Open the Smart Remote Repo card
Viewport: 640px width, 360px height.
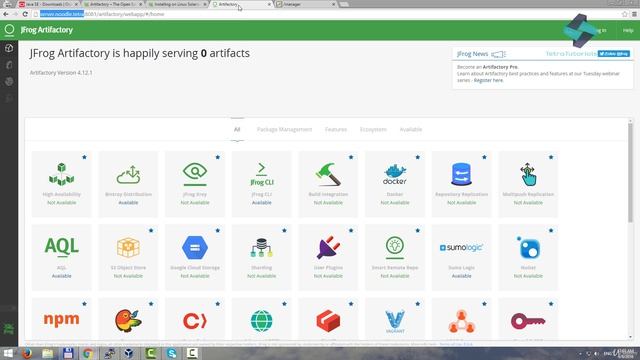(x=395, y=258)
